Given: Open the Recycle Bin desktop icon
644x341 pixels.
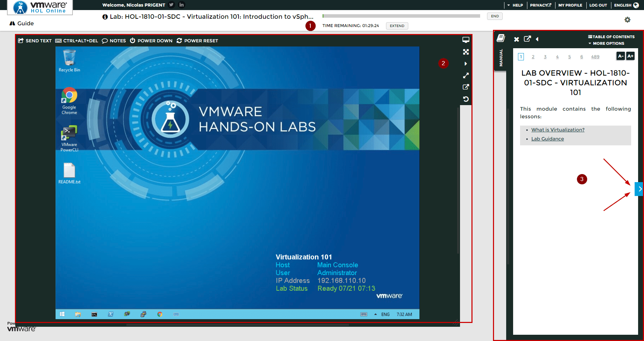Looking at the screenshot, I should [69, 61].
